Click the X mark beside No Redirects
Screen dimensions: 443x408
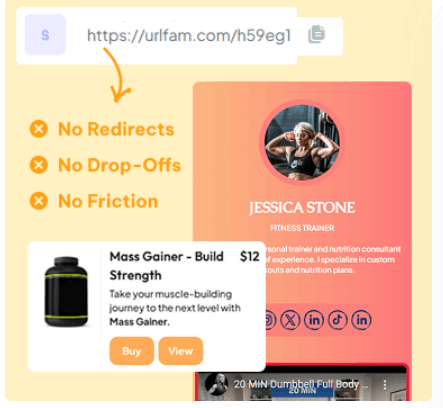39,129
